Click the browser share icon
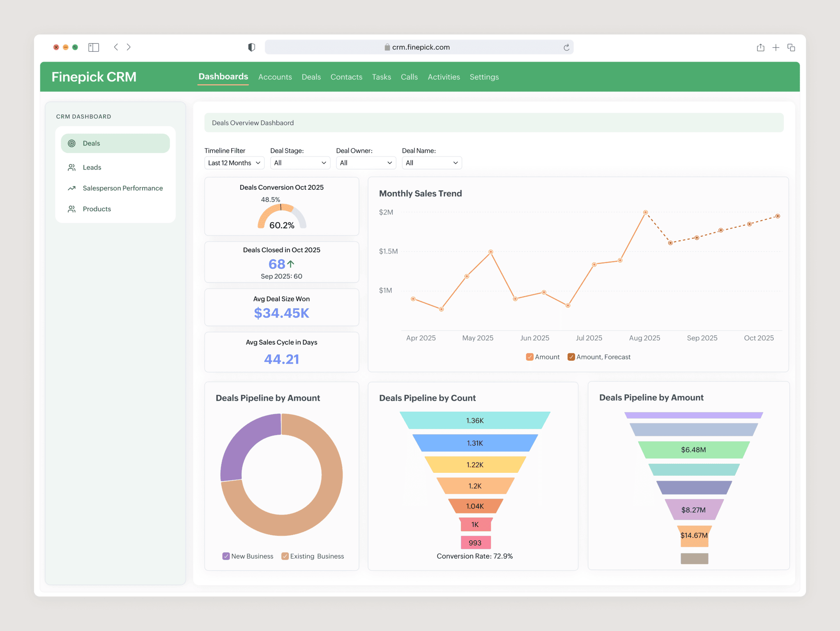The height and width of the screenshot is (631, 840). pos(760,47)
